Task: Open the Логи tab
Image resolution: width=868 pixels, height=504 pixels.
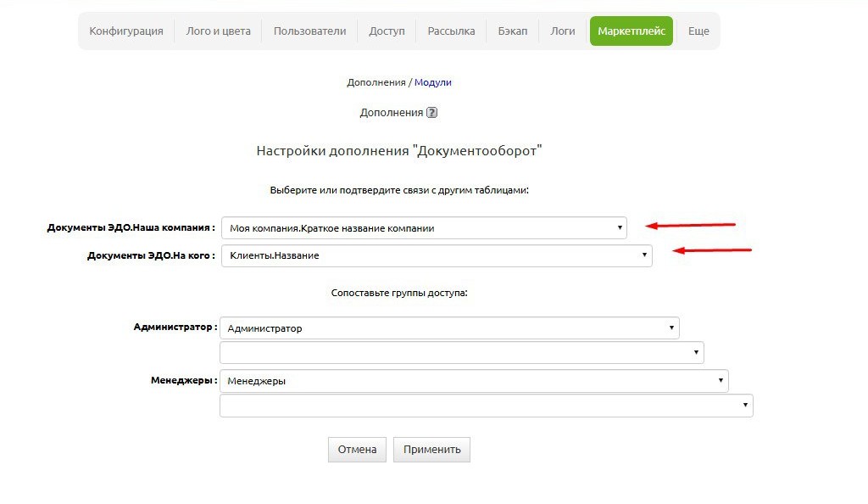Action: (x=563, y=31)
